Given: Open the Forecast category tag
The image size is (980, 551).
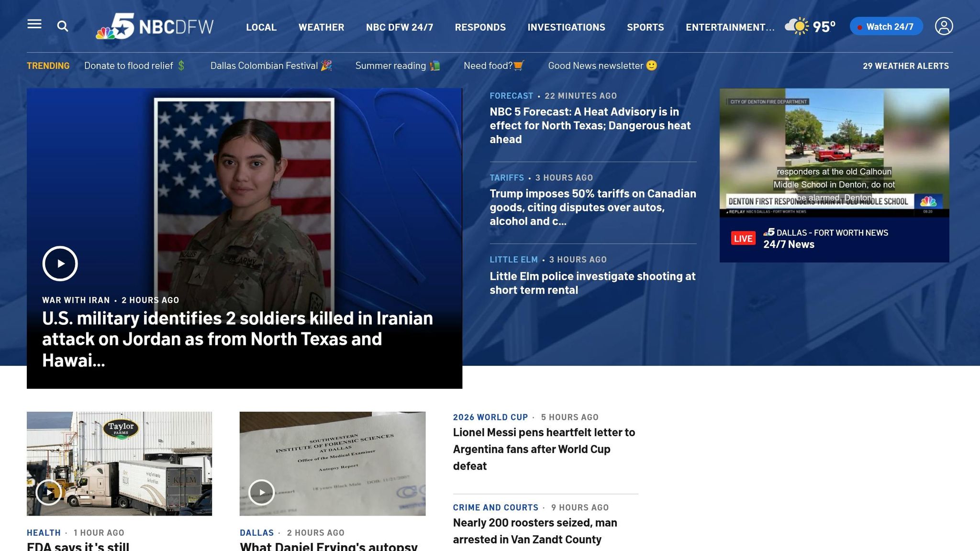Looking at the screenshot, I should click(511, 96).
